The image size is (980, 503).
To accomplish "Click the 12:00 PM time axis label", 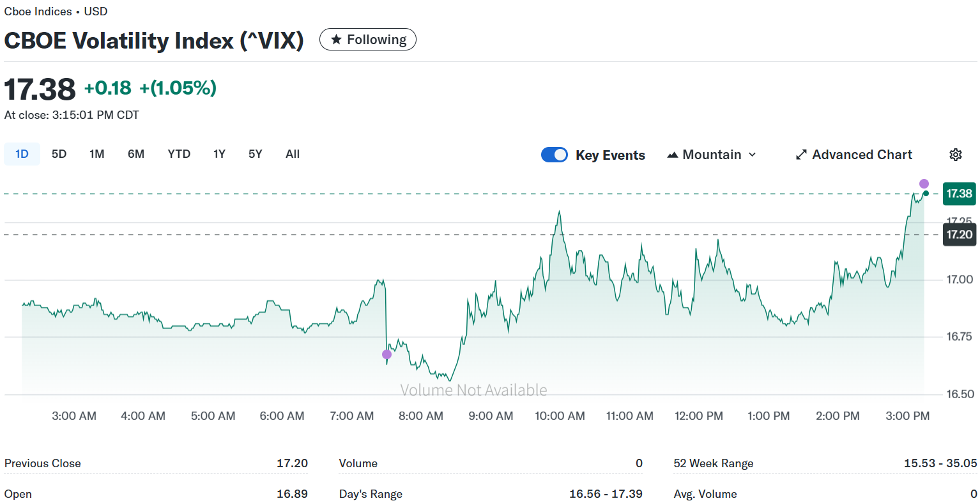I will [699, 416].
